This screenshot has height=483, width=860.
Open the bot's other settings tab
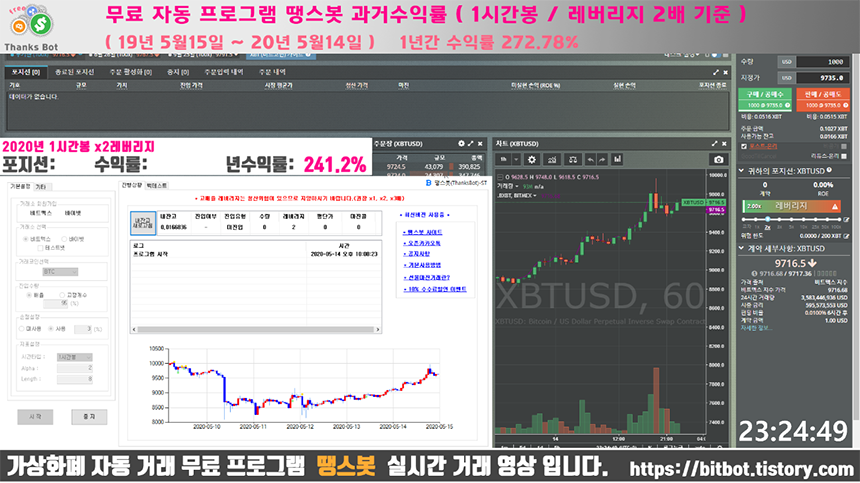[41, 187]
